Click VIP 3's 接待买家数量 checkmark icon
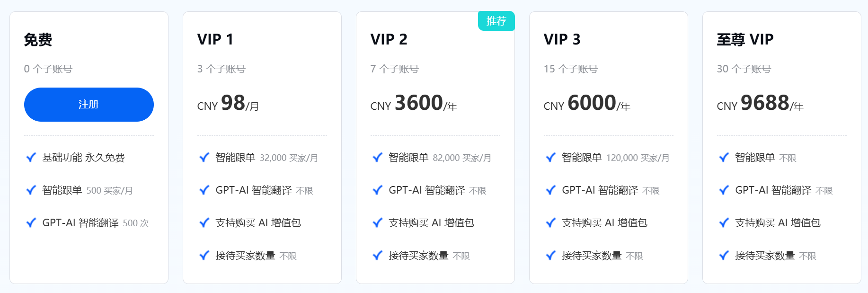The width and height of the screenshot is (868, 293). tap(550, 255)
